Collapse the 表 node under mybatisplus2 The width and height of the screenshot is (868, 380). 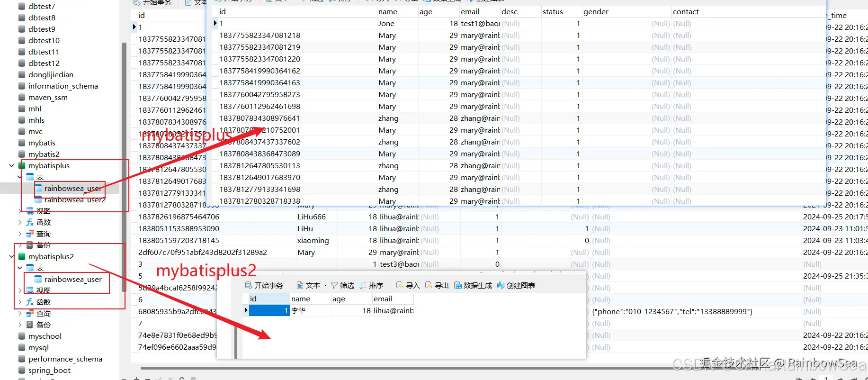click(20, 268)
